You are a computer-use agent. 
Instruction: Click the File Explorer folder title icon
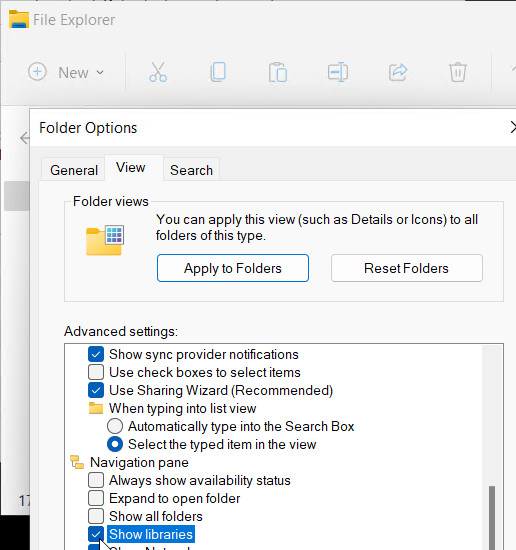point(19,19)
